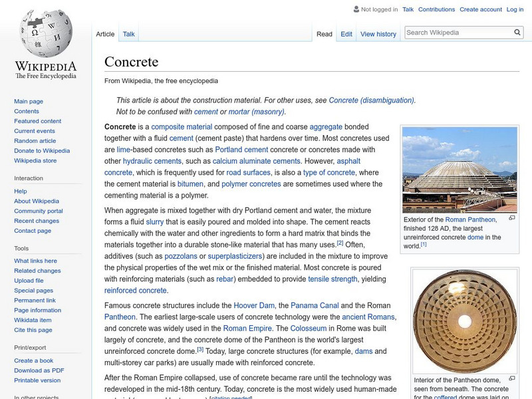Click citation reference [2]

(340, 243)
